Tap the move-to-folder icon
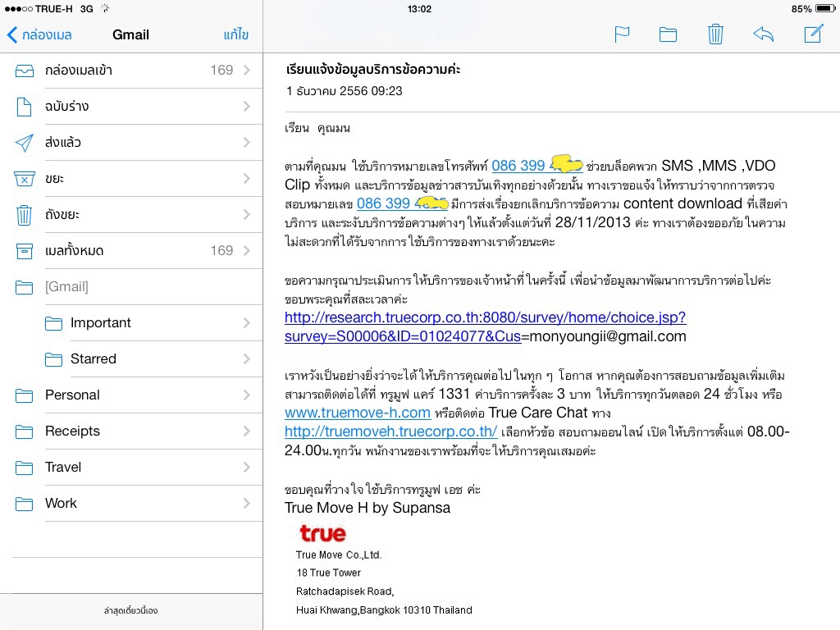840x630 pixels. (x=668, y=34)
